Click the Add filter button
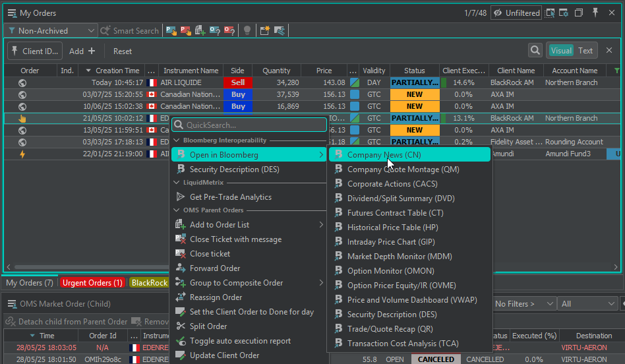This screenshot has height=364, width=625. [x=82, y=51]
